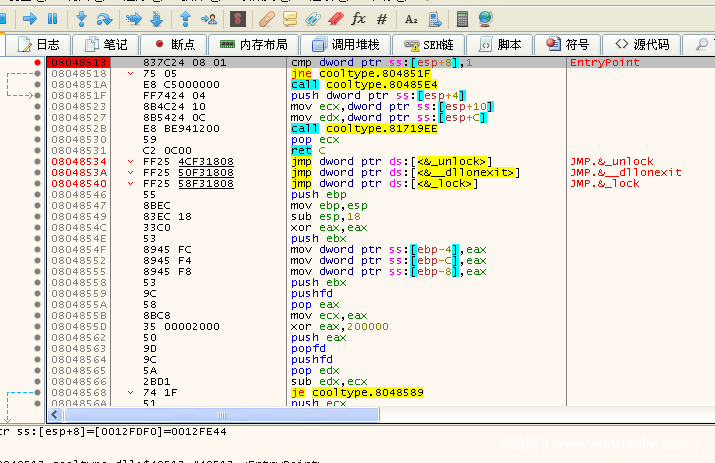Viewport: 715px width, 463px height.
Task: Pause execution with the pause icon
Action: (52, 18)
